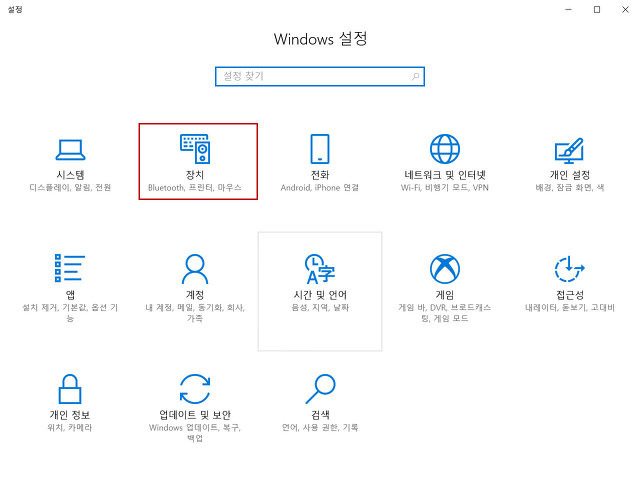Viewport: 640px width, 499px height.
Task: Click the magnifier icon in search box
Action: 415,76
